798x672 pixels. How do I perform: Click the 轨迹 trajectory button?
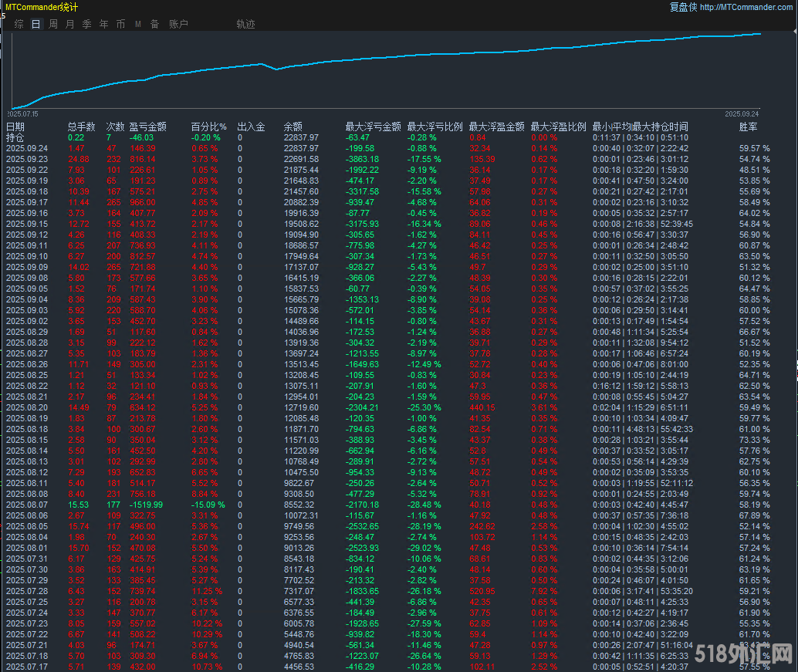coord(245,24)
